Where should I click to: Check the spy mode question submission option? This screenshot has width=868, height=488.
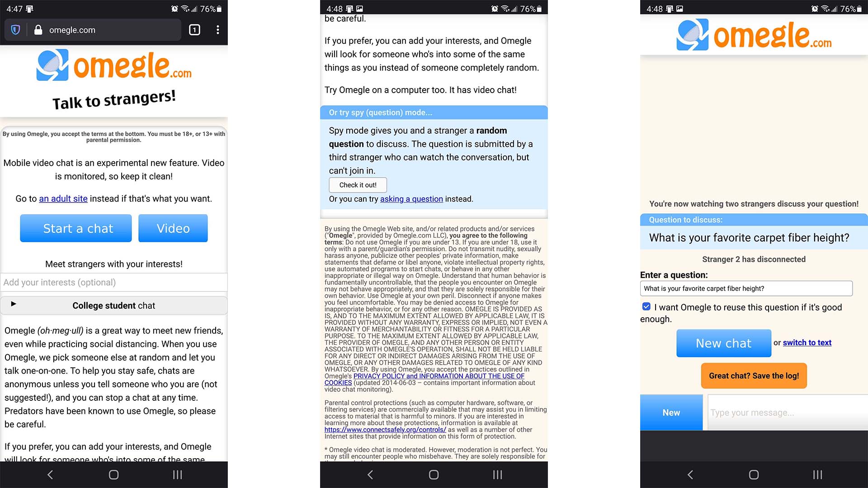[412, 199]
